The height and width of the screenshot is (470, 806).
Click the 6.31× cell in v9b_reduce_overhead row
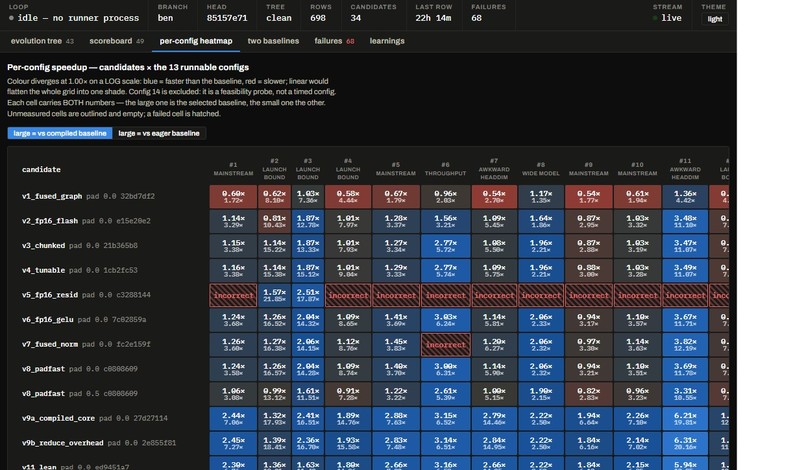click(685, 443)
